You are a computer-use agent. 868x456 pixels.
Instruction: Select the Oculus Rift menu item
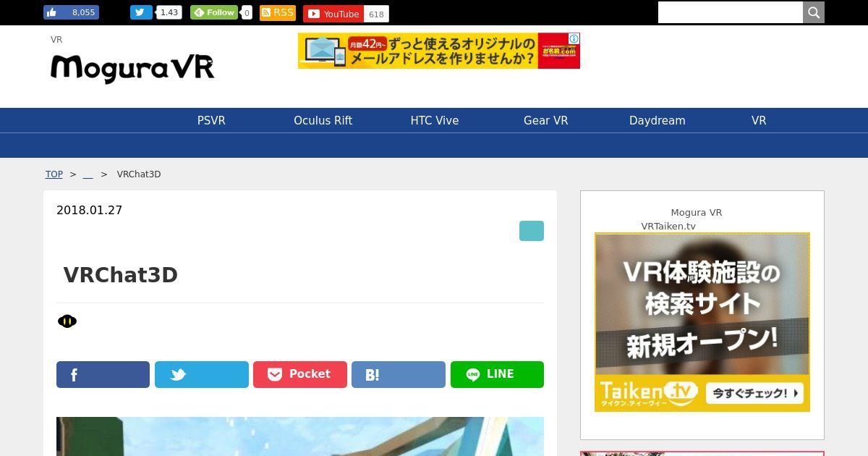pyautogui.click(x=323, y=120)
